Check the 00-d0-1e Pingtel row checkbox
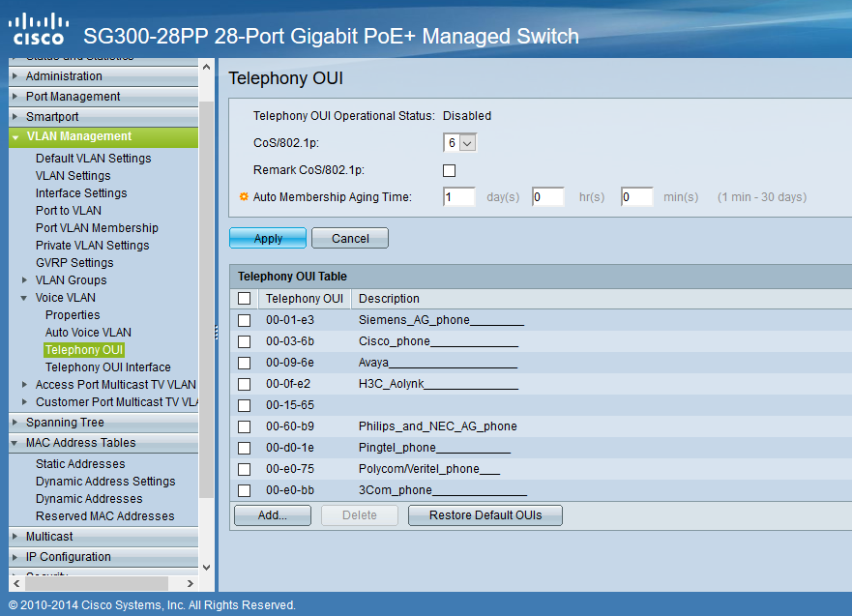852x616 pixels. tap(245, 448)
